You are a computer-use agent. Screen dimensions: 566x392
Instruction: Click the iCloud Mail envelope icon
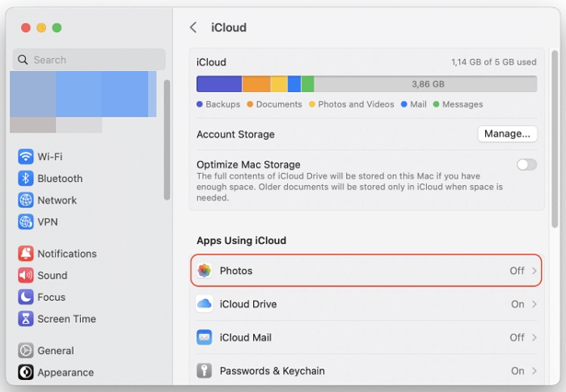click(x=205, y=337)
